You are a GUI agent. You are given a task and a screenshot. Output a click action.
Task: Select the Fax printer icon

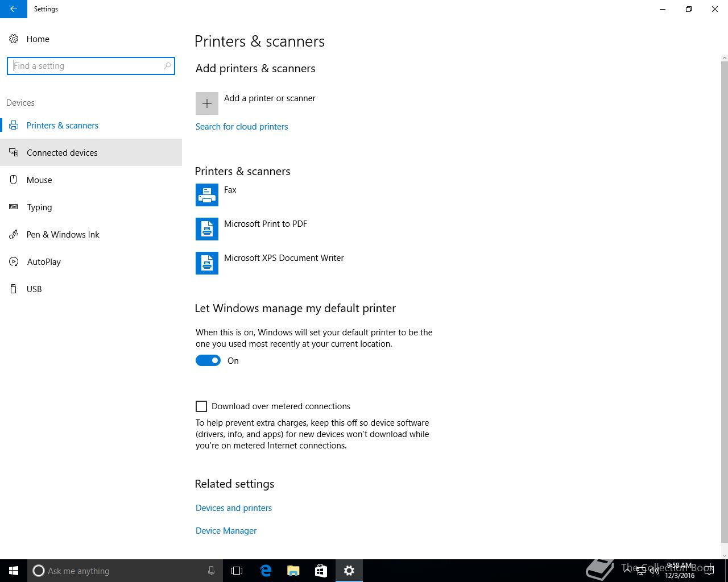coord(207,195)
